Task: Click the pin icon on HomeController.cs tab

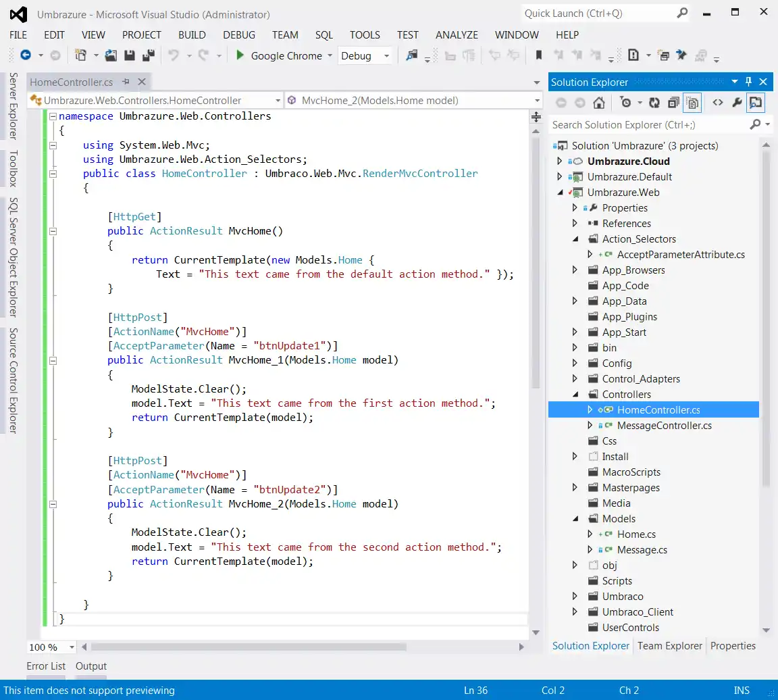Action: click(x=126, y=82)
